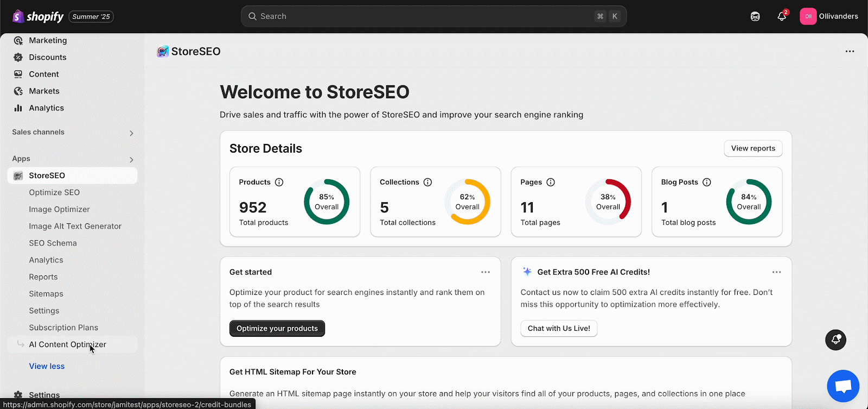
Task: Click the search magnifier icon
Action: pyautogui.click(x=252, y=16)
